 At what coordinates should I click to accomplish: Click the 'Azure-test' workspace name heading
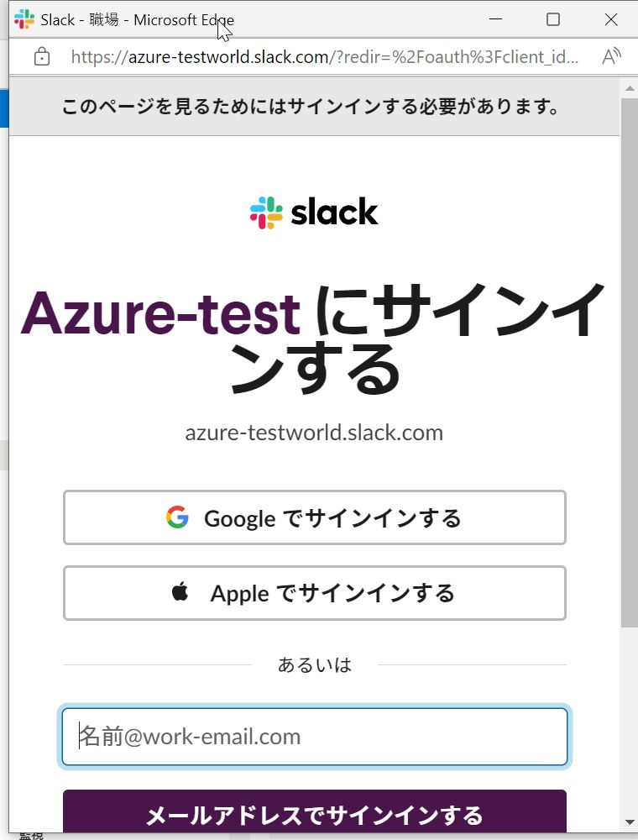[160, 312]
